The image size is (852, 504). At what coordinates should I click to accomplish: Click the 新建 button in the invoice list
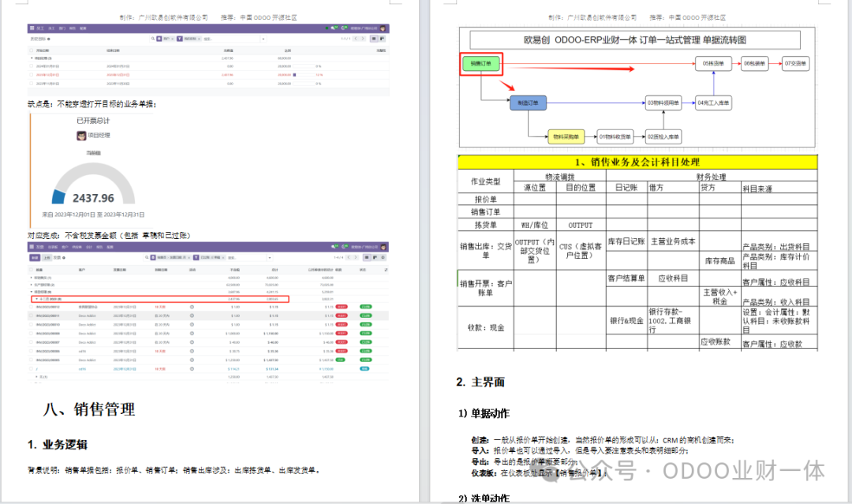(x=35, y=257)
